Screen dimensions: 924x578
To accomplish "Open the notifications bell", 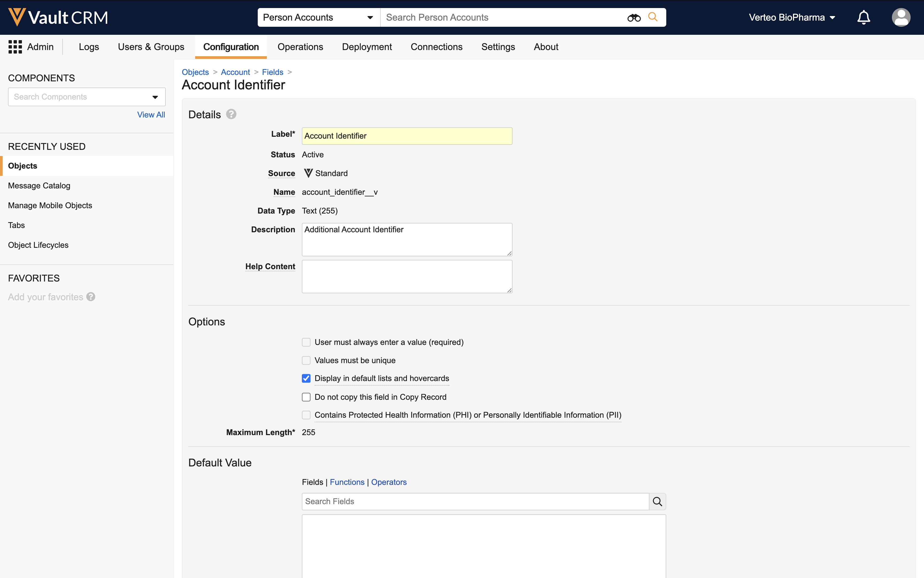I will (864, 17).
